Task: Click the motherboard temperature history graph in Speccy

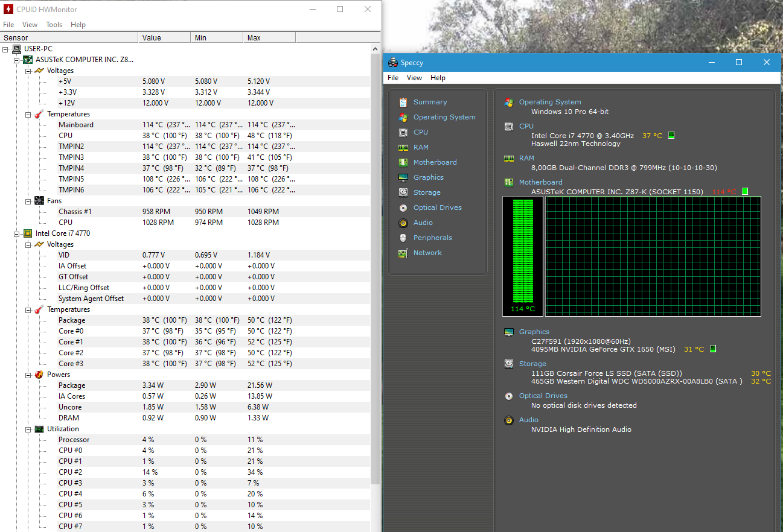Action: 653,256
